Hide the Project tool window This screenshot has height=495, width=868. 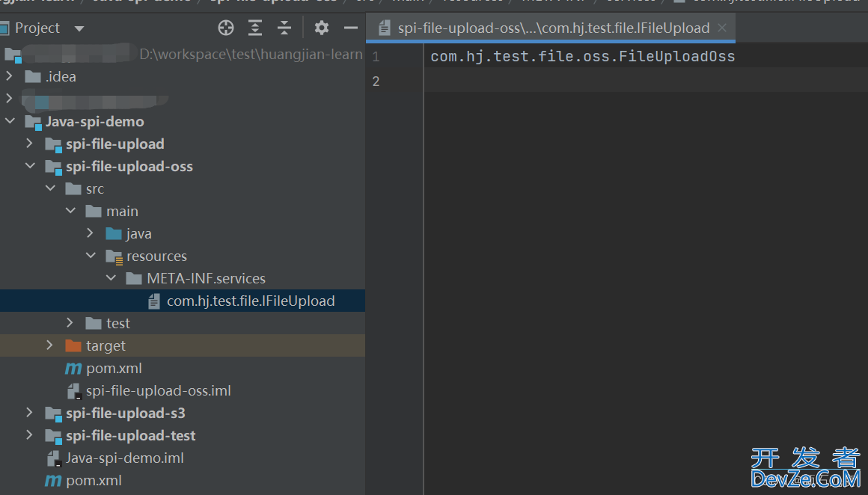[x=350, y=28]
